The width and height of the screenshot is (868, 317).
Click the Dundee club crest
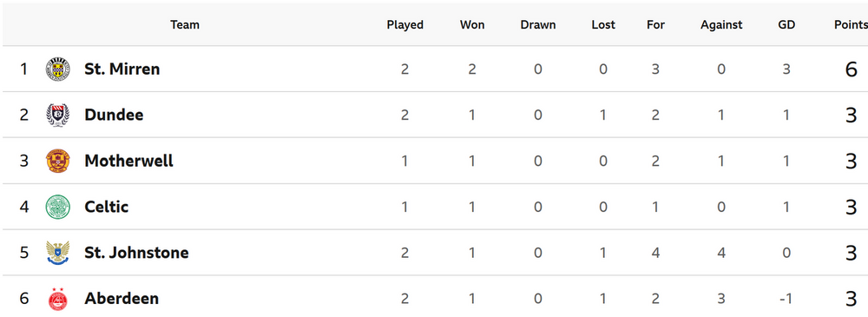[57, 116]
